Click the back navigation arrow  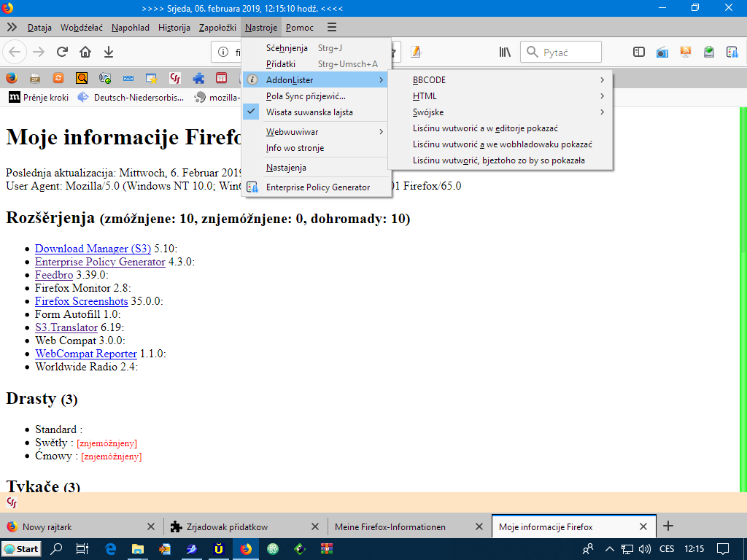click(15, 52)
